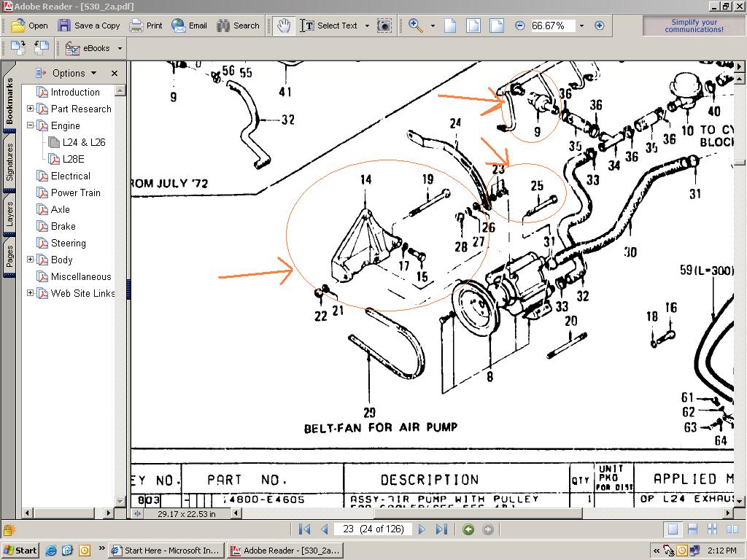Go to previous page button
This screenshot has height=560, width=747.
[x=325, y=529]
